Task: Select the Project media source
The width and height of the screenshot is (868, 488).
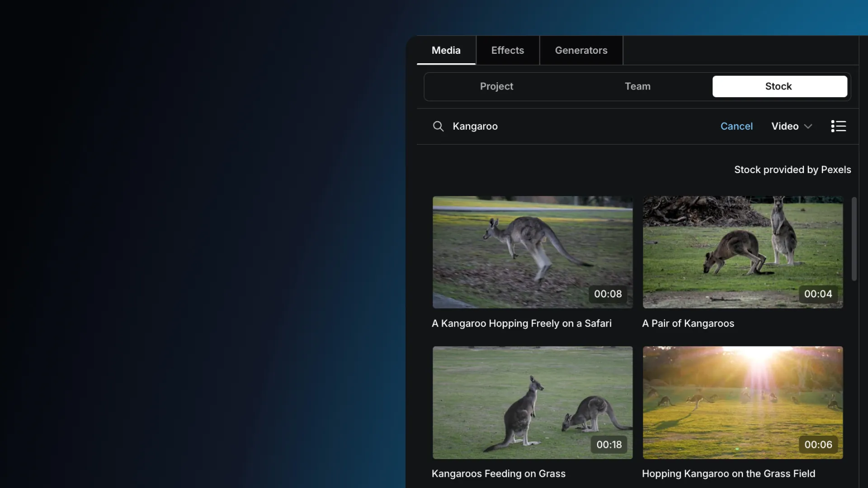Action: (x=496, y=86)
